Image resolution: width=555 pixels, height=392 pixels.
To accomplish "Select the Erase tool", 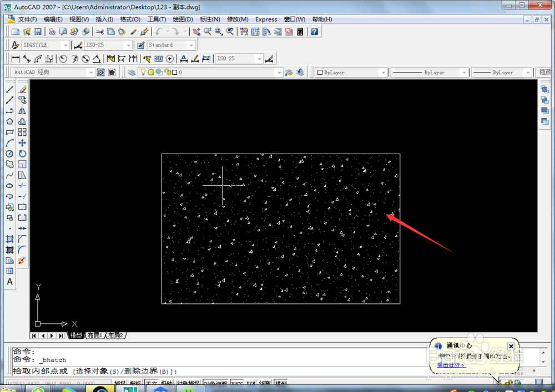I will pos(22,90).
